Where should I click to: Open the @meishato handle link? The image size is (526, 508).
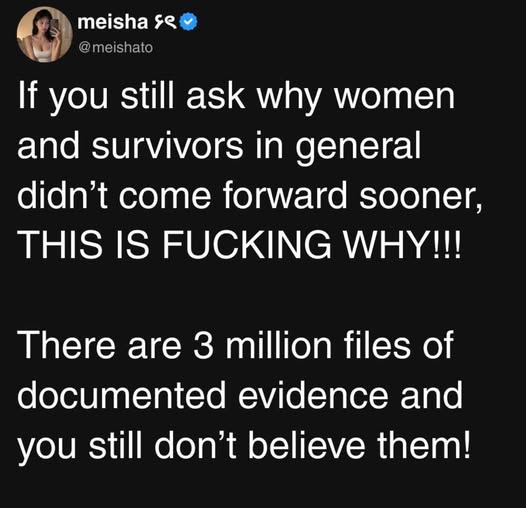115,47
